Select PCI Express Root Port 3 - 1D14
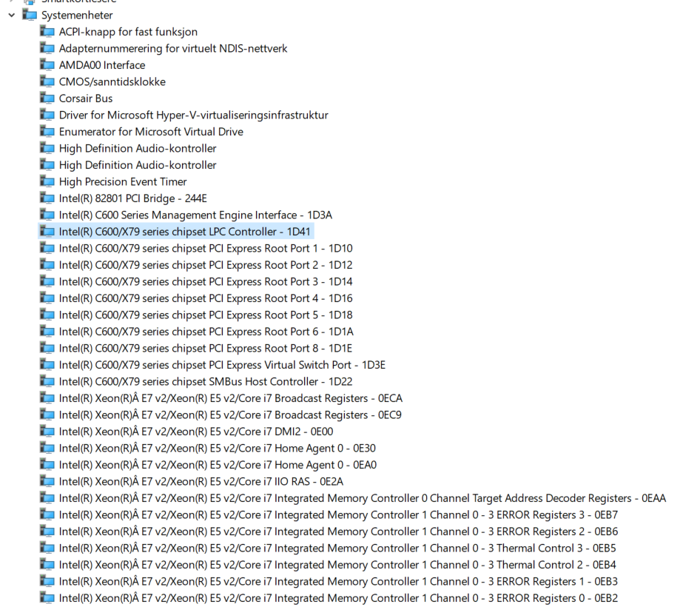 (206, 281)
